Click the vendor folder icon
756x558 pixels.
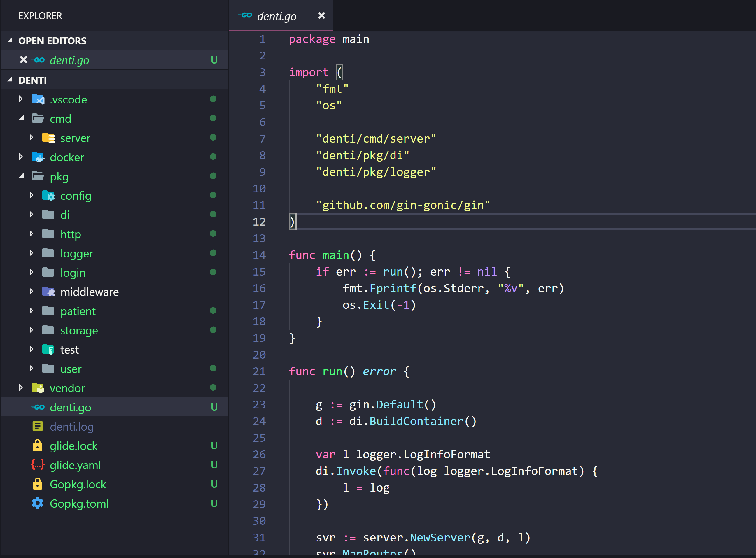coord(38,388)
